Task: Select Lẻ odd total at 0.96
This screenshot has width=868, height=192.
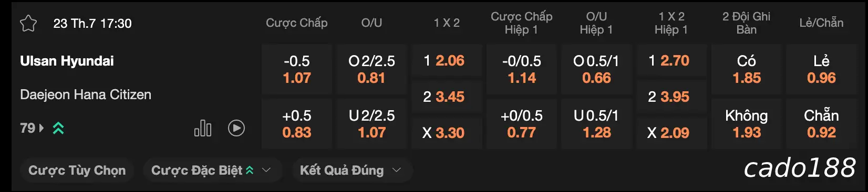Action: (x=821, y=69)
